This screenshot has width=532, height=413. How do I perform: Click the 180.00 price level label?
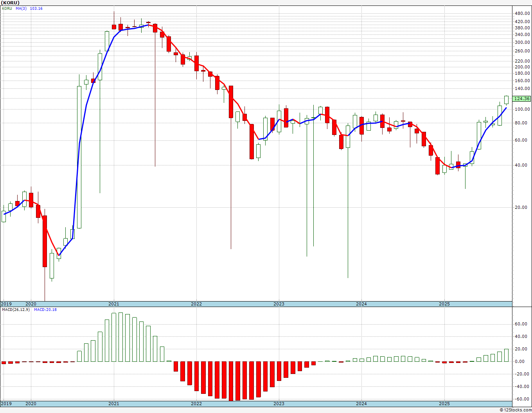point(523,73)
